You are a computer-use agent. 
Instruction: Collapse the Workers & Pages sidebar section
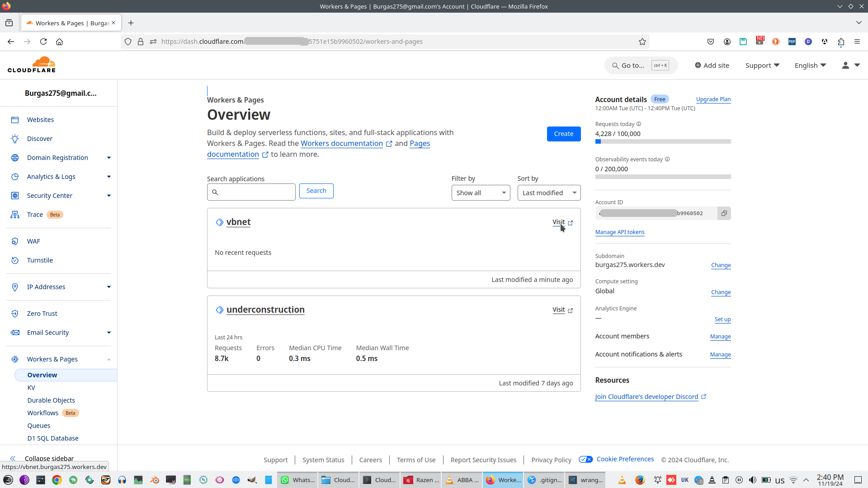pos(108,359)
